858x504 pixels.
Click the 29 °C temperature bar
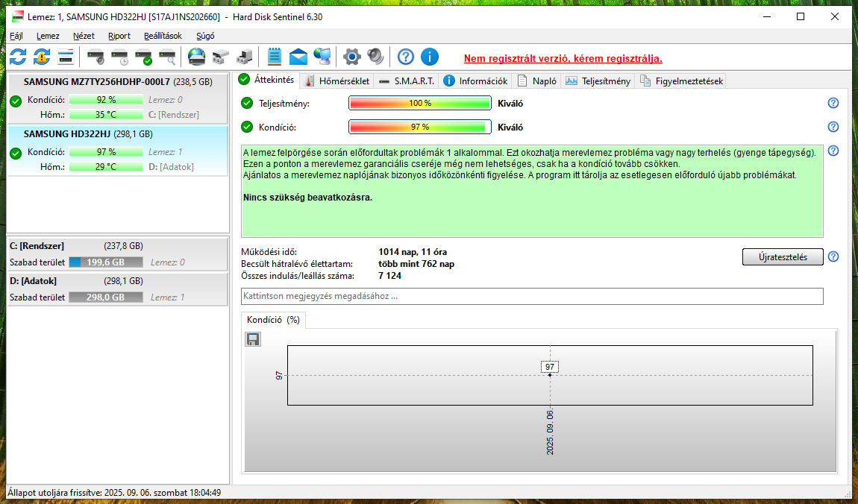106,167
